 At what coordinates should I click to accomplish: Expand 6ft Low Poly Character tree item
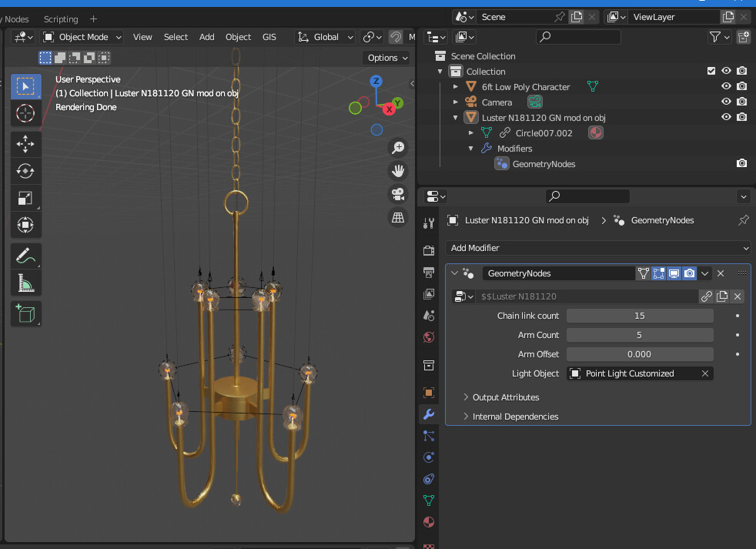pyautogui.click(x=456, y=87)
